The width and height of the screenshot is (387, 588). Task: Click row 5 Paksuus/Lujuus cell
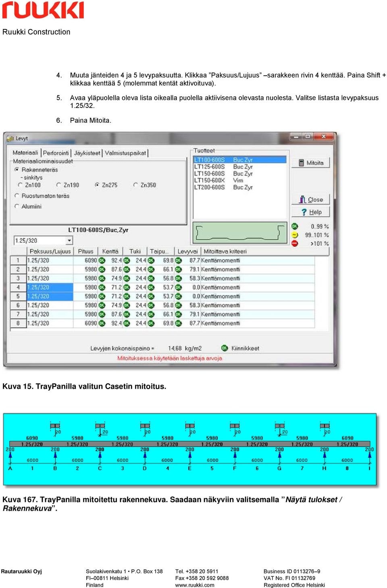tap(50, 296)
